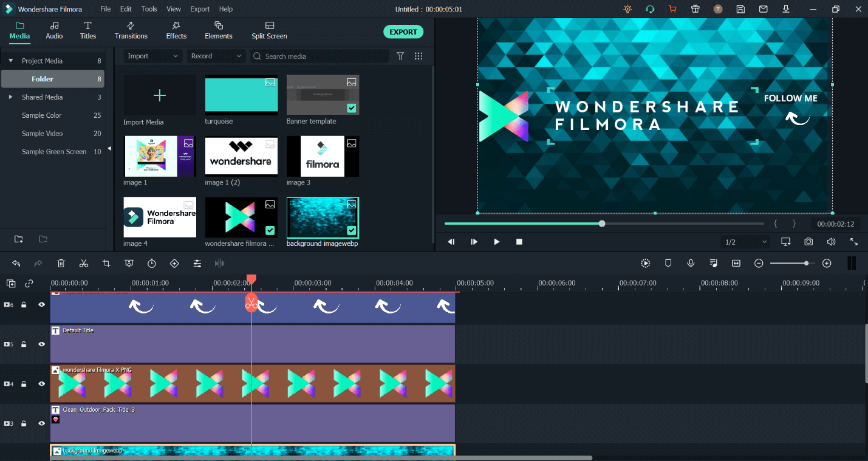The height and width of the screenshot is (461, 868).
Task: Record voiceover with microphone icon
Action: (x=691, y=263)
